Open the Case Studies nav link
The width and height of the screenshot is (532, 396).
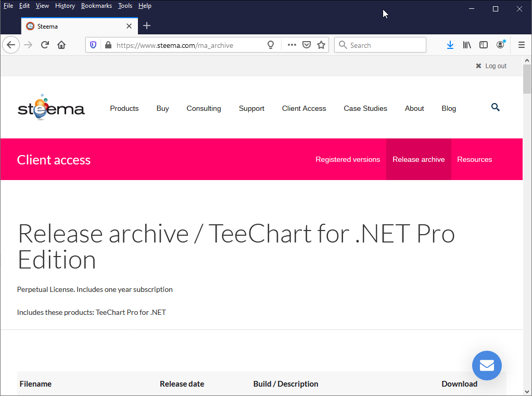(365, 108)
